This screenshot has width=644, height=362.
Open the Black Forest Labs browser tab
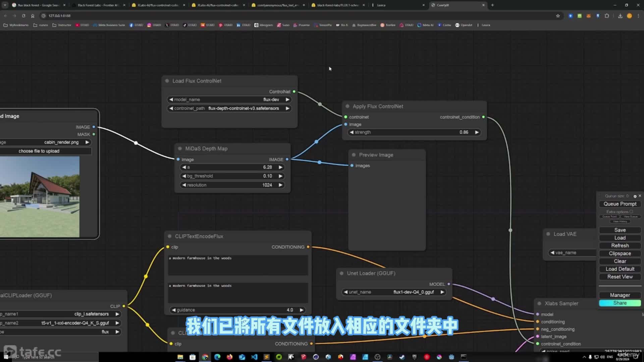98,5
